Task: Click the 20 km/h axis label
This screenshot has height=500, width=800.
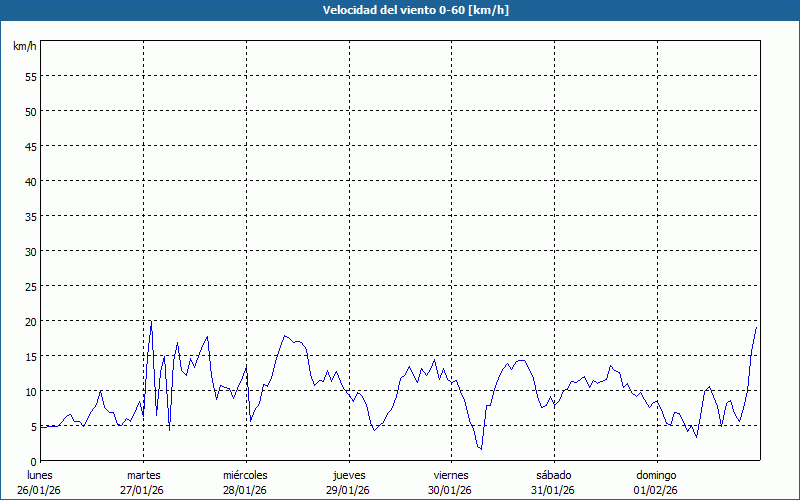Action: click(x=30, y=321)
